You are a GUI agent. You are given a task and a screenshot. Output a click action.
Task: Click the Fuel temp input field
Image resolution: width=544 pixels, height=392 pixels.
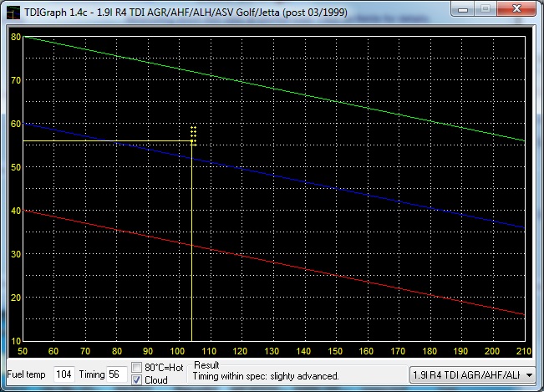[64, 374]
